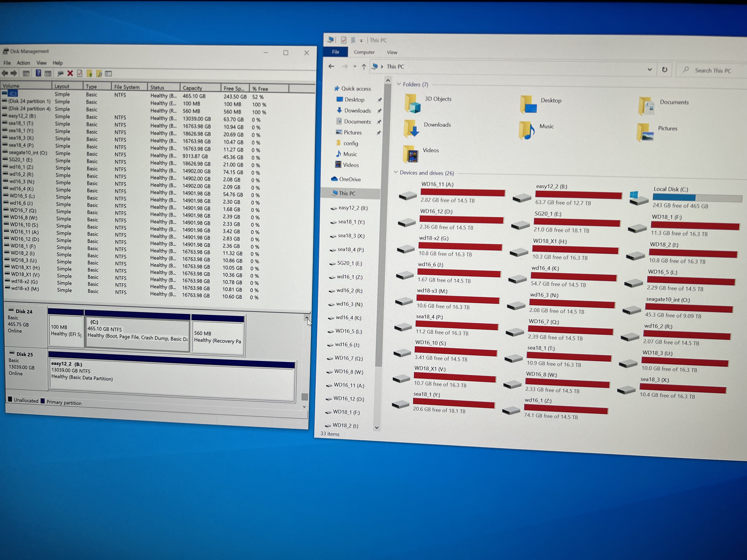
Task: Click the Search This PC field
Action: (x=713, y=71)
